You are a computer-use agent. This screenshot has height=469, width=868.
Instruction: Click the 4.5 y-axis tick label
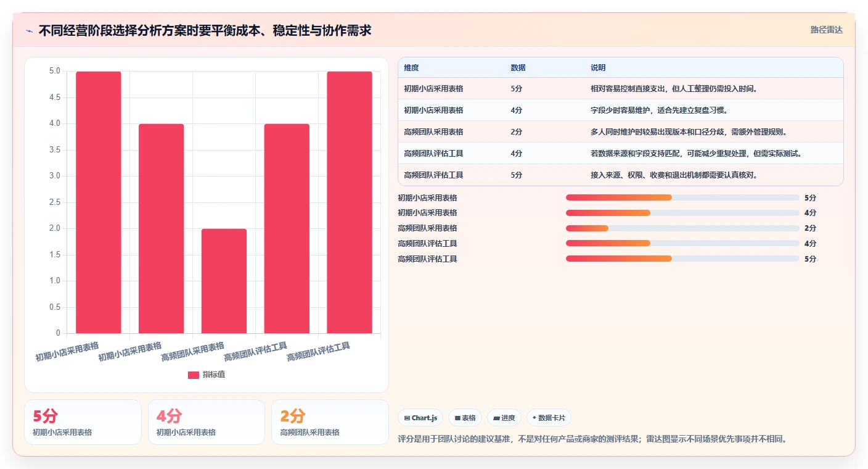point(54,98)
